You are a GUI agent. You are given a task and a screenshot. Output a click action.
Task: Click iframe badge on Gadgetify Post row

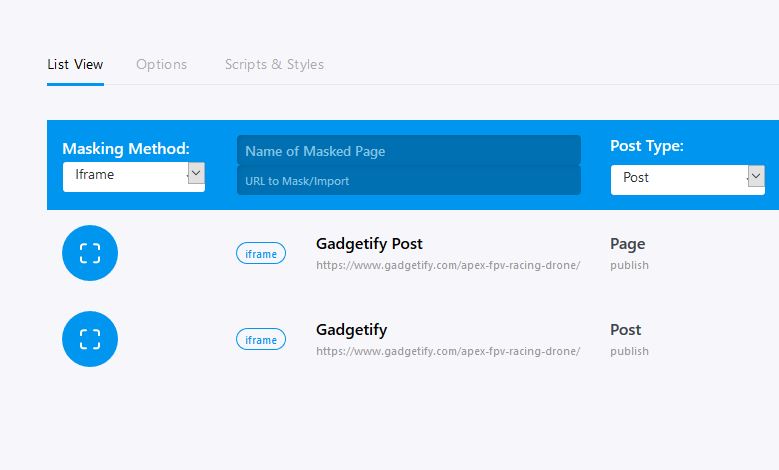pos(261,253)
